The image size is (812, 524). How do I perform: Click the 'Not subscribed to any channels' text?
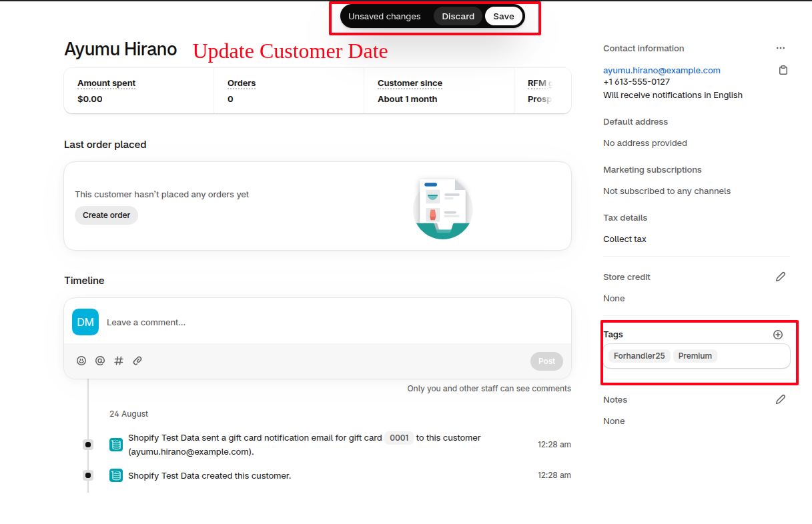click(667, 191)
